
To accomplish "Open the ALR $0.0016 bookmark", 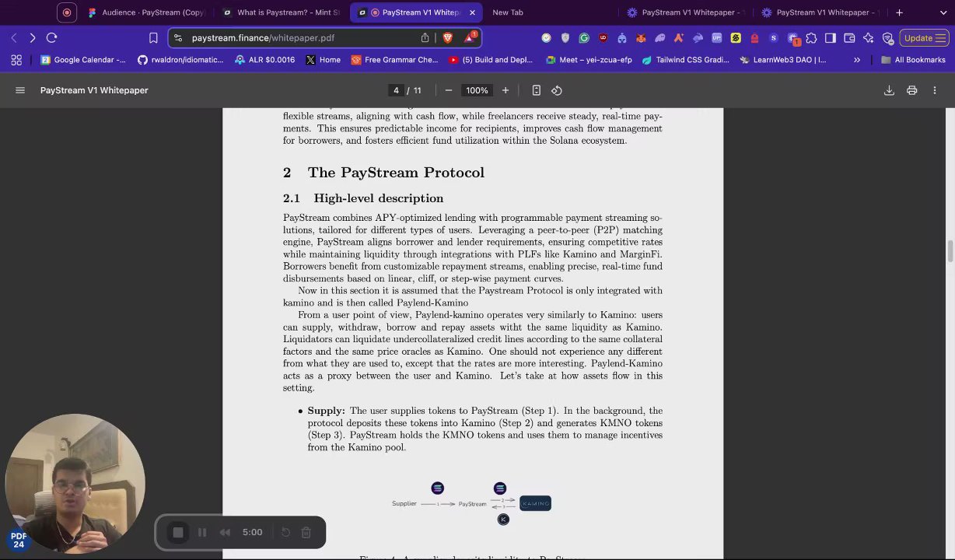I will pos(264,60).
